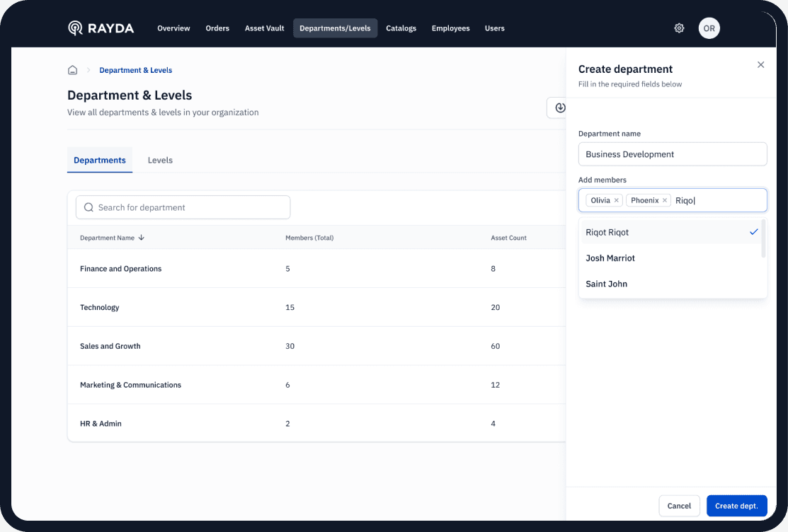This screenshot has width=788, height=532.
Task: Remove the Olivia member tag
Action: coord(616,200)
